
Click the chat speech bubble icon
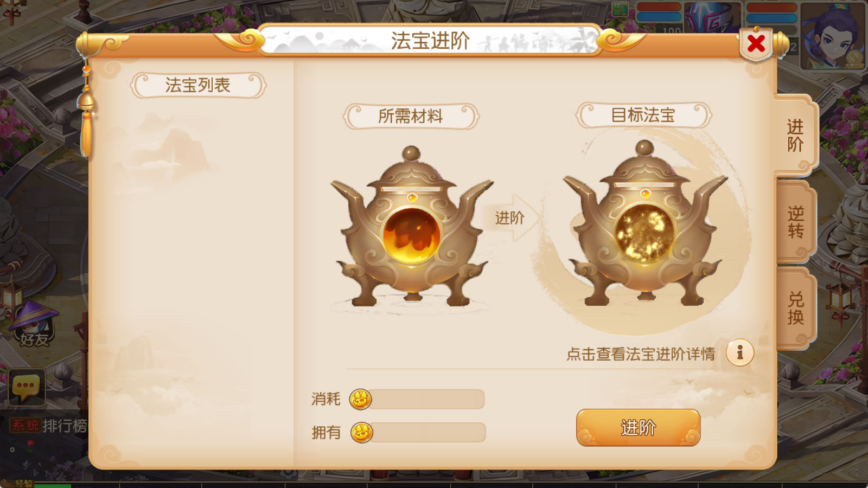(x=26, y=387)
